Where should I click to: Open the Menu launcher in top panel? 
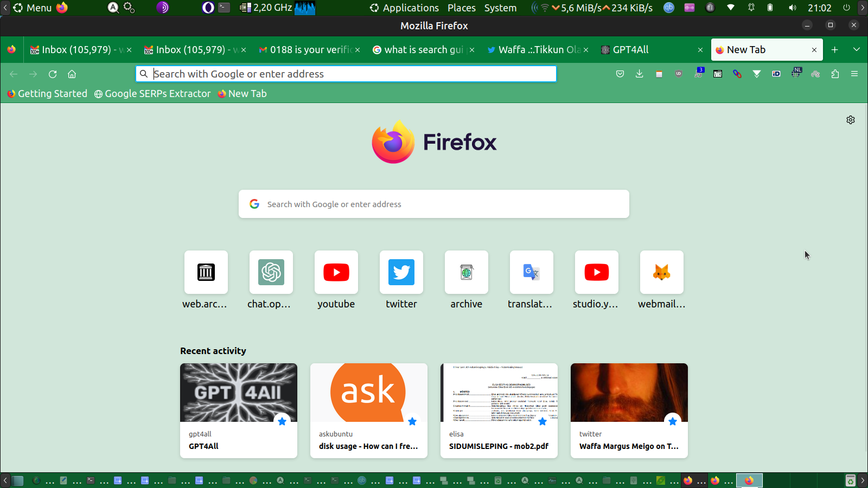(32, 8)
